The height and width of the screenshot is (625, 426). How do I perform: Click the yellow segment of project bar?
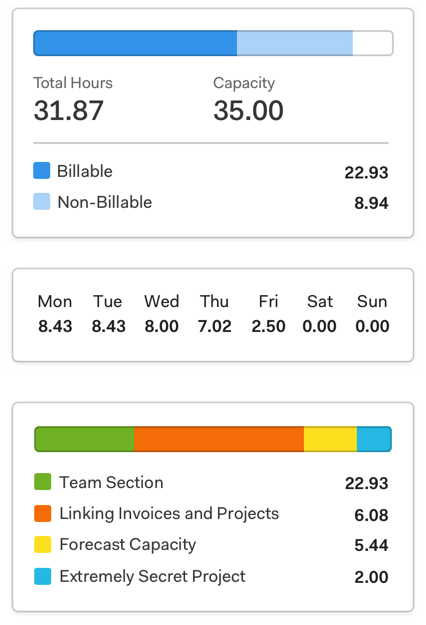(x=330, y=439)
